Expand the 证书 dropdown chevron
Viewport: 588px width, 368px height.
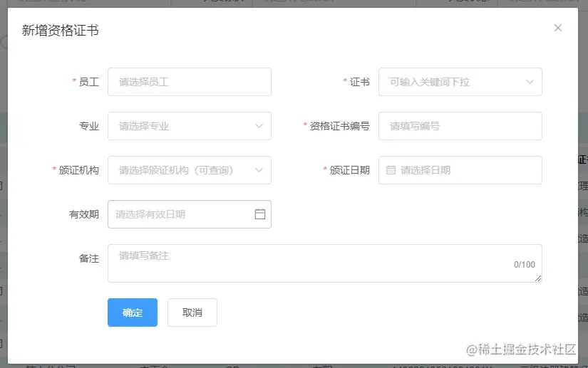point(530,82)
